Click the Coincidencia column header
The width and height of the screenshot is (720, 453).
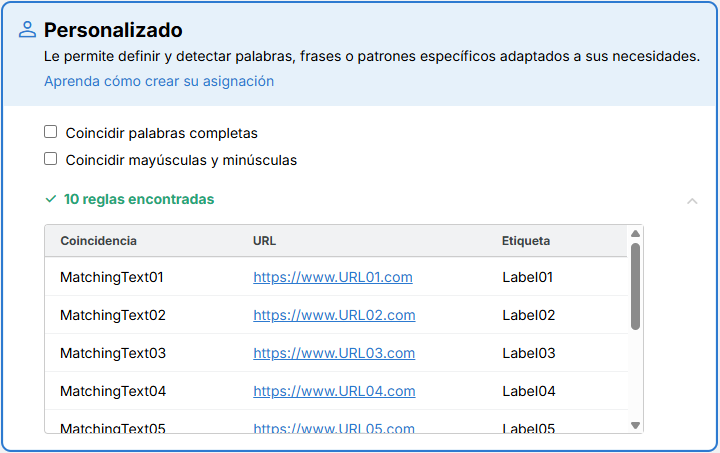pyautogui.click(x=98, y=241)
